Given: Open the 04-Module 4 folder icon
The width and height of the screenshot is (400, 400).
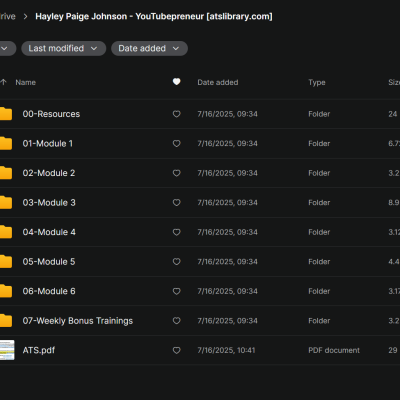Looking at the screenshot, I should [6, 232].
